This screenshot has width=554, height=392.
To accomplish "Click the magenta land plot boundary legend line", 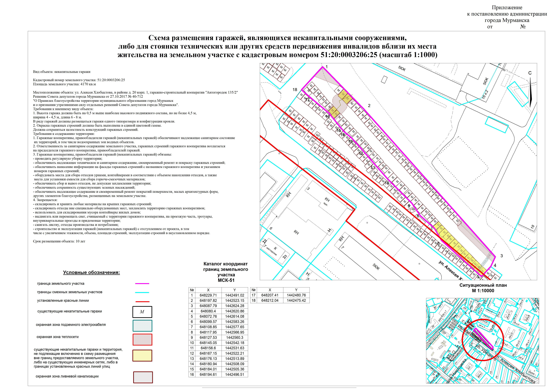I will tap(142, 284).
